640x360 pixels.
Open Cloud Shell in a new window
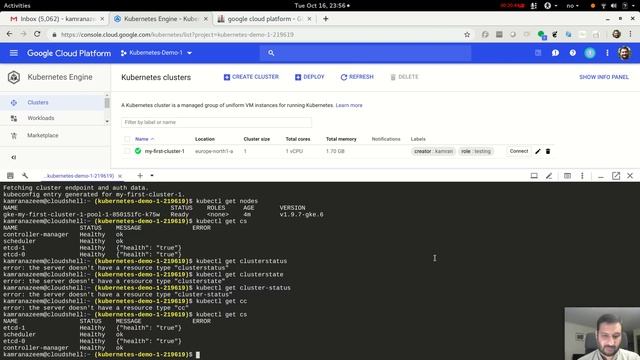(616, 176)
